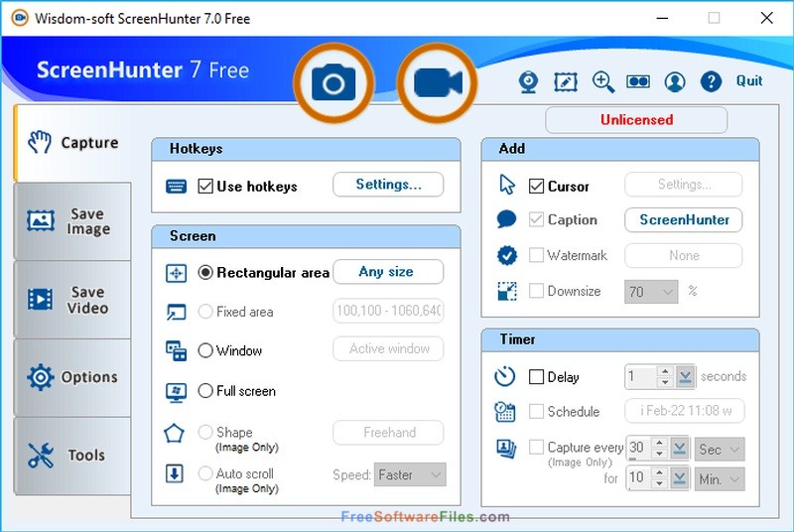Decrease the Capture every 30 spinner value
Screen dimensions: 794x532
(x=659, y=454)
